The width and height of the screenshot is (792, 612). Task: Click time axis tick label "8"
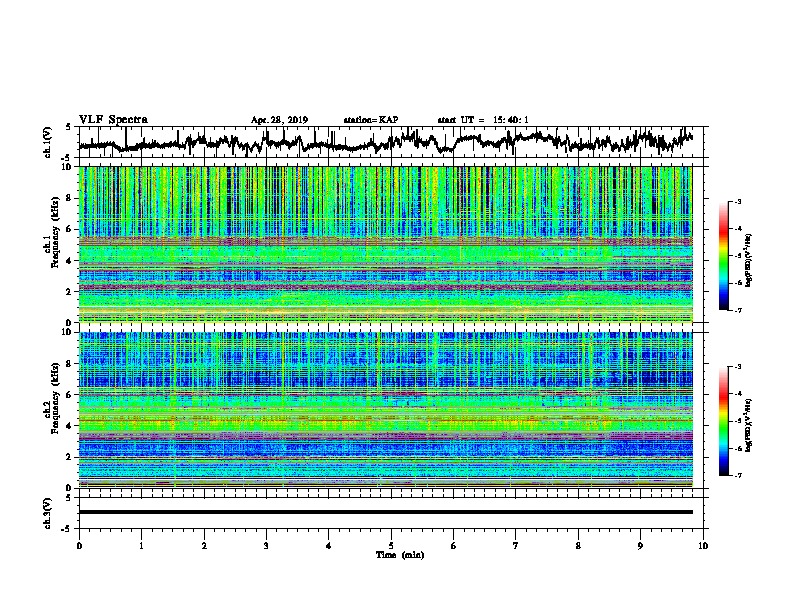tap(578, 546)
